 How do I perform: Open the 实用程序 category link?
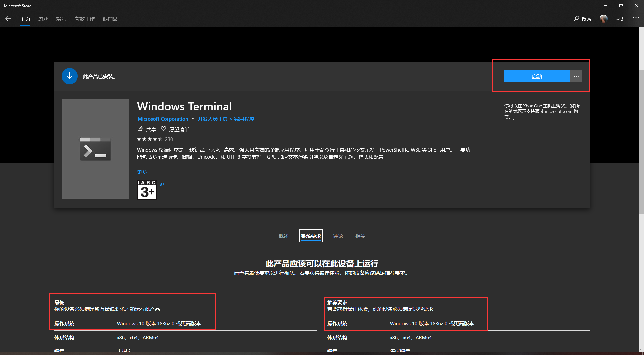click(x=244, y=119)
